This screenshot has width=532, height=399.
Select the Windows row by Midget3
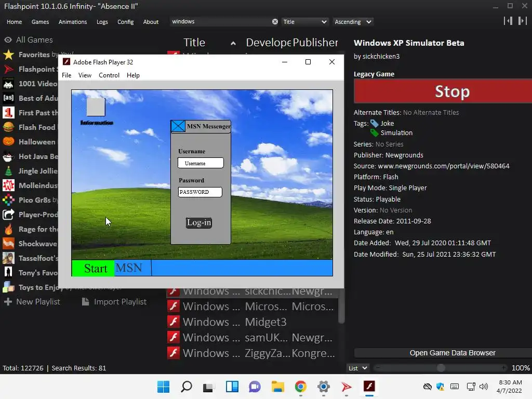click(x=252, y=322)
